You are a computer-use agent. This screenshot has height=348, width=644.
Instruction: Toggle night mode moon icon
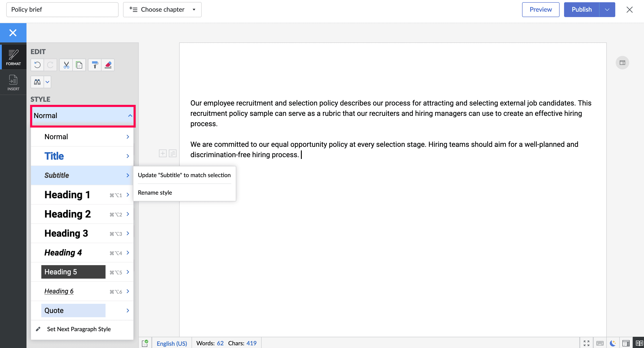pos(613,343)
